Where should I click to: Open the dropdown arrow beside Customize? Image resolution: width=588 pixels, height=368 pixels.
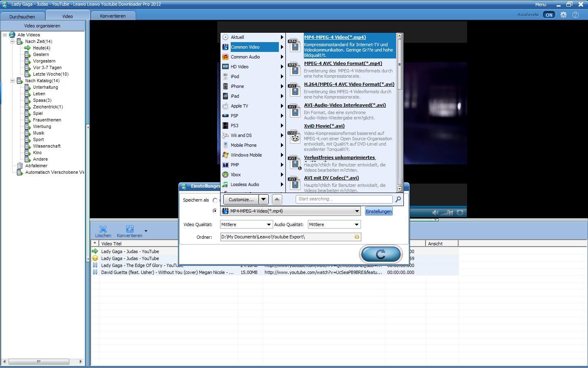click(x=263, y=200)
